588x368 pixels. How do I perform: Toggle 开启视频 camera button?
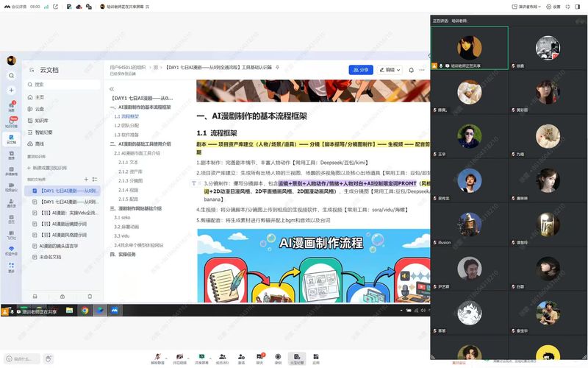coord(179,358)
